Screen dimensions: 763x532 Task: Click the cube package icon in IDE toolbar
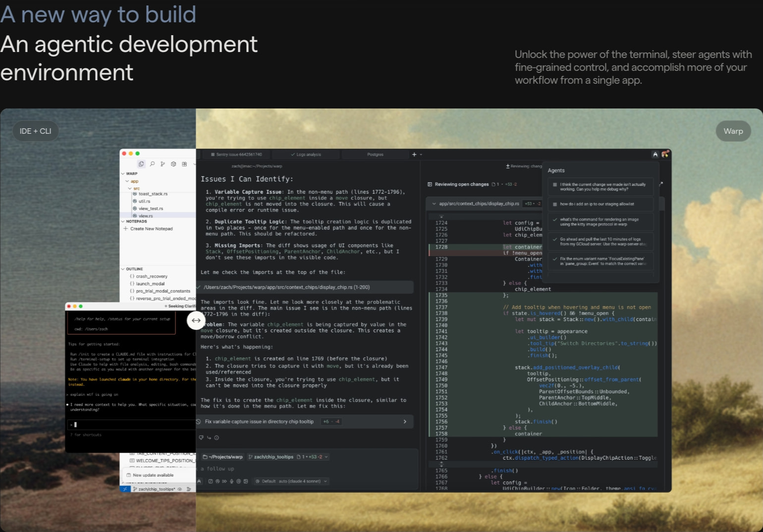coord(173,164)
